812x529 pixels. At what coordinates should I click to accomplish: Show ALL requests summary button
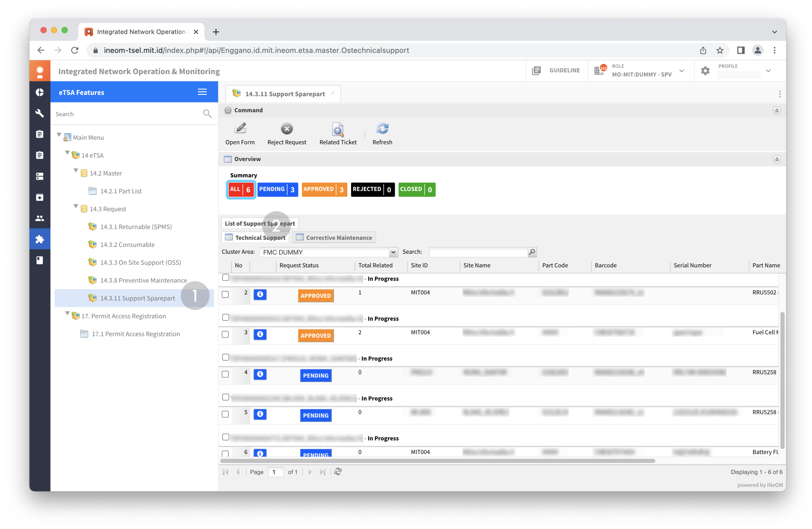[x=241, y=189]
